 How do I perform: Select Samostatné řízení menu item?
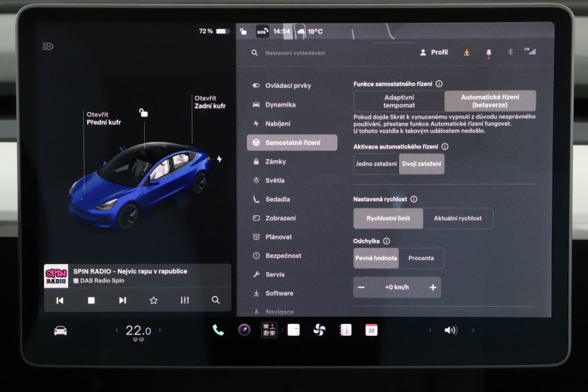[x=292, y=143]
